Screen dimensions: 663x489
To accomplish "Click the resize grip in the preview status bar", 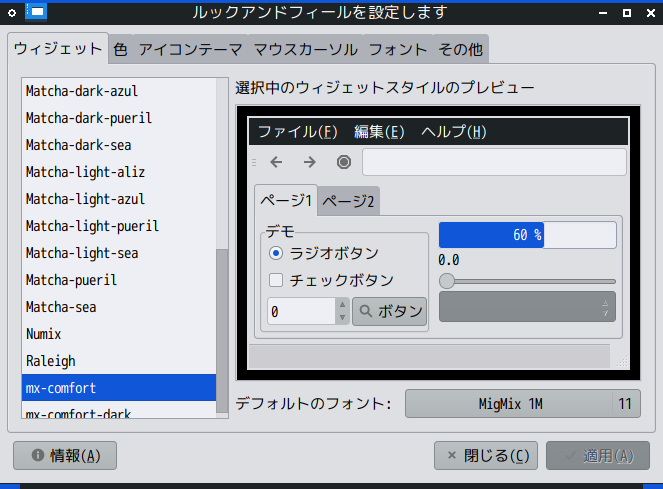I will (622, 361).
